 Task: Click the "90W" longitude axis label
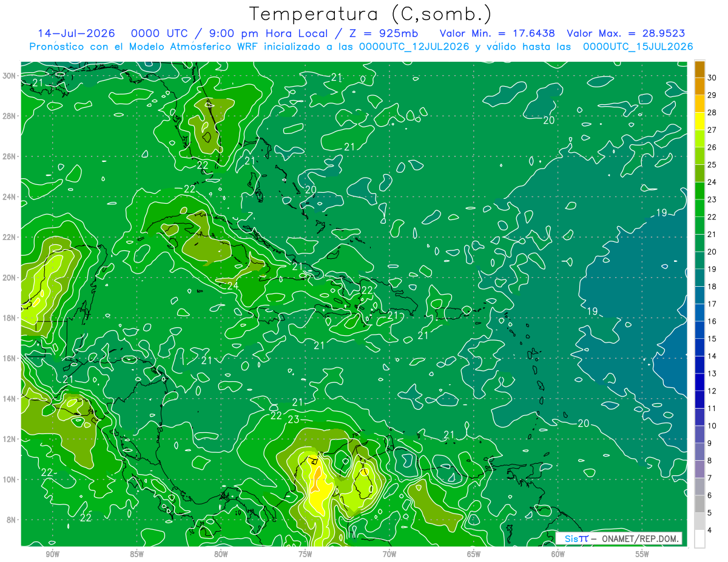click(x=52, y=554)
